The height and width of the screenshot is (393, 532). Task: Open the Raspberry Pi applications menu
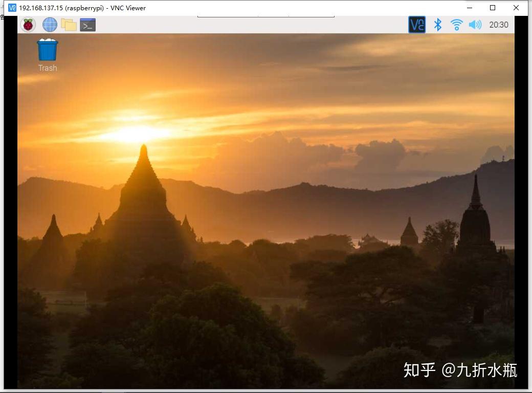coord(28,25)
